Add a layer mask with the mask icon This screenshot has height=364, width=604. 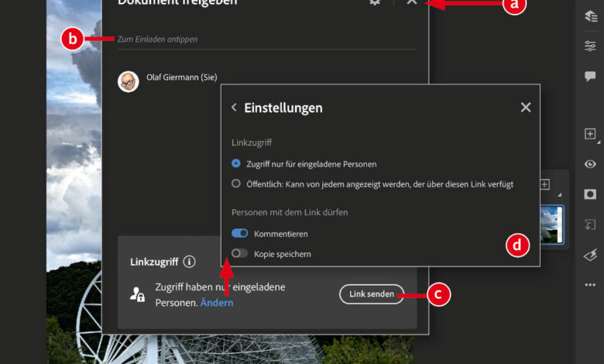pos(590,194)
